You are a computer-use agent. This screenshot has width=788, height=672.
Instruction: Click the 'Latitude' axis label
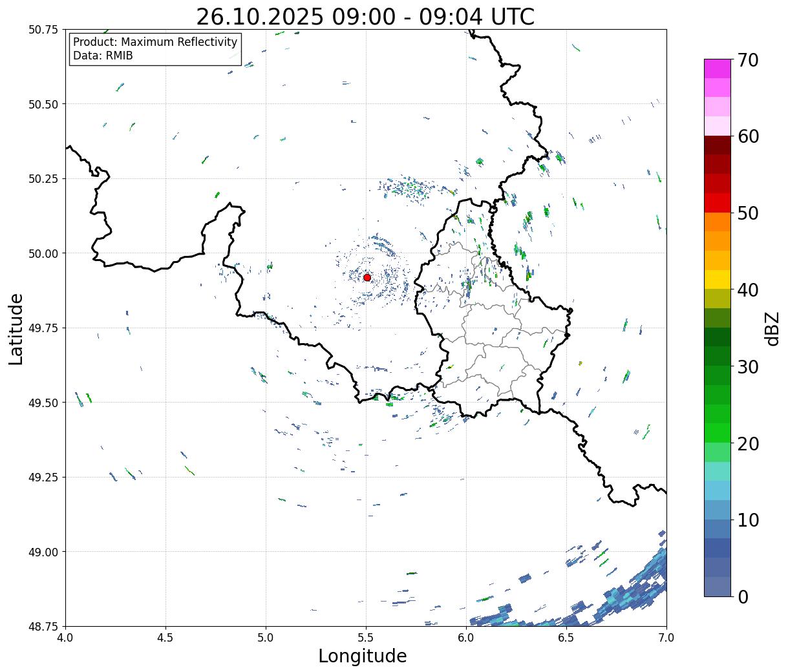(16, 329)
